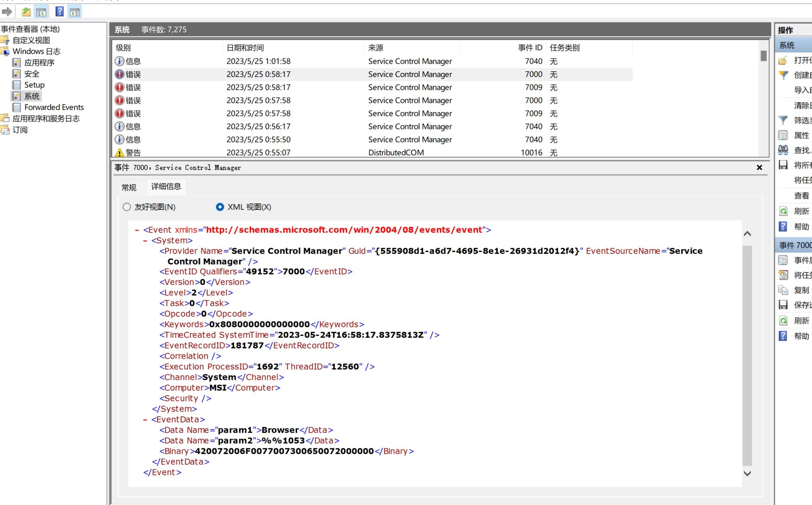Screen dimensions: 812x505
Task: Click the show/hide action pane toolbar icon
Action: 75,12
